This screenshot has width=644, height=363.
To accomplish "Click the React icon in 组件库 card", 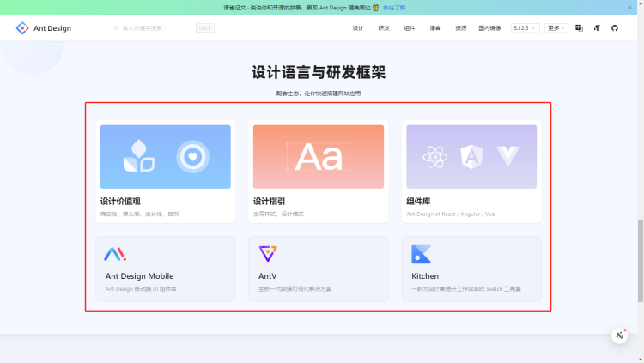I will [x=435, y=157].
